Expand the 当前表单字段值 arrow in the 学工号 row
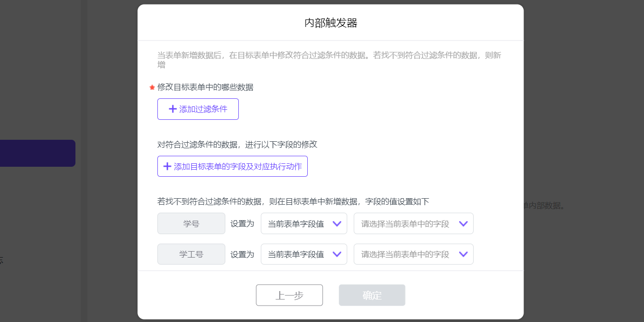 click(337, 254)
